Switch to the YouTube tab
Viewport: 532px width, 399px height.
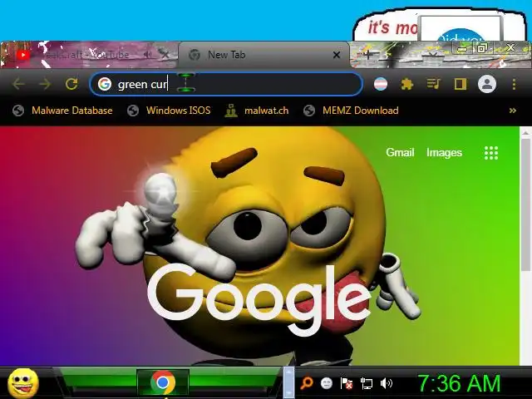point(89,55)
